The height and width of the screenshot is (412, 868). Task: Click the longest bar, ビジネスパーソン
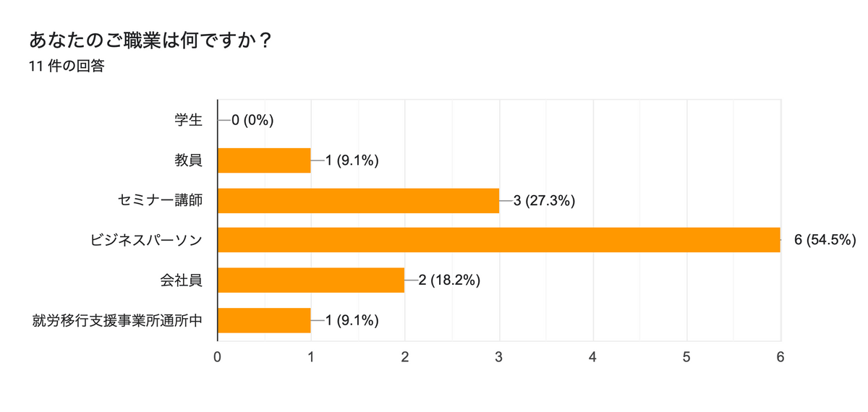(x=499, y=240)
